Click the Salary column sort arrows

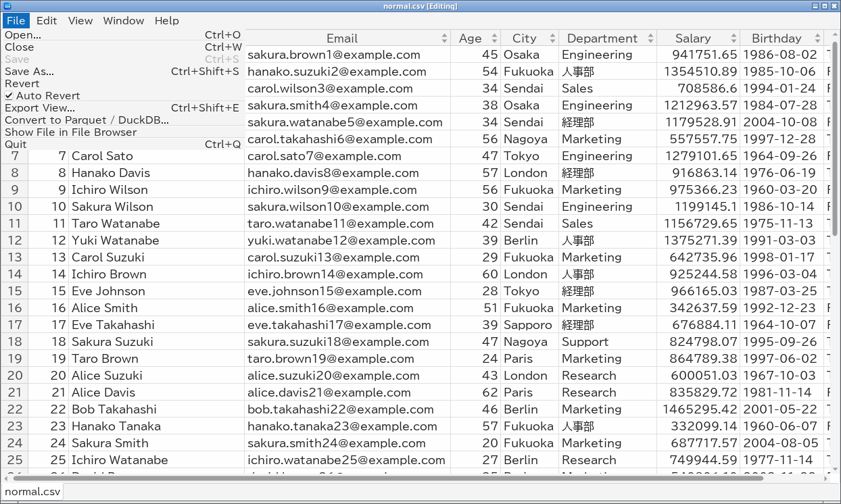click(734, 39)
